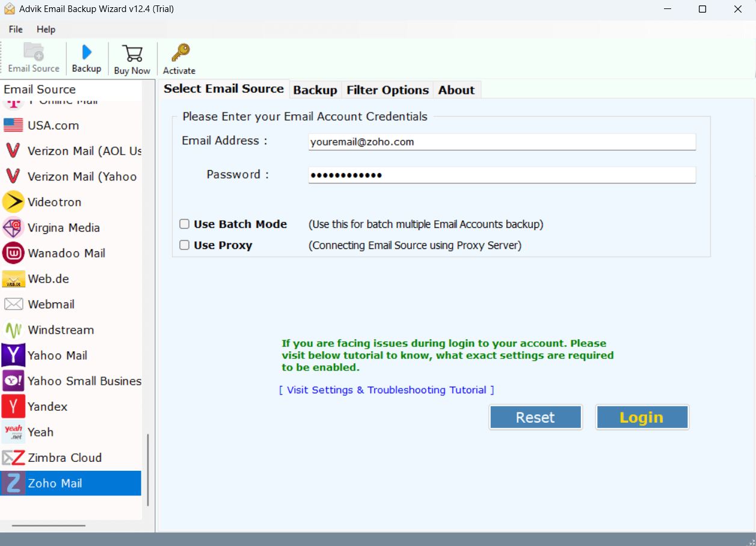Select the USA.com text entry
This screenshot has height=546, width=756.
[53, 126]
